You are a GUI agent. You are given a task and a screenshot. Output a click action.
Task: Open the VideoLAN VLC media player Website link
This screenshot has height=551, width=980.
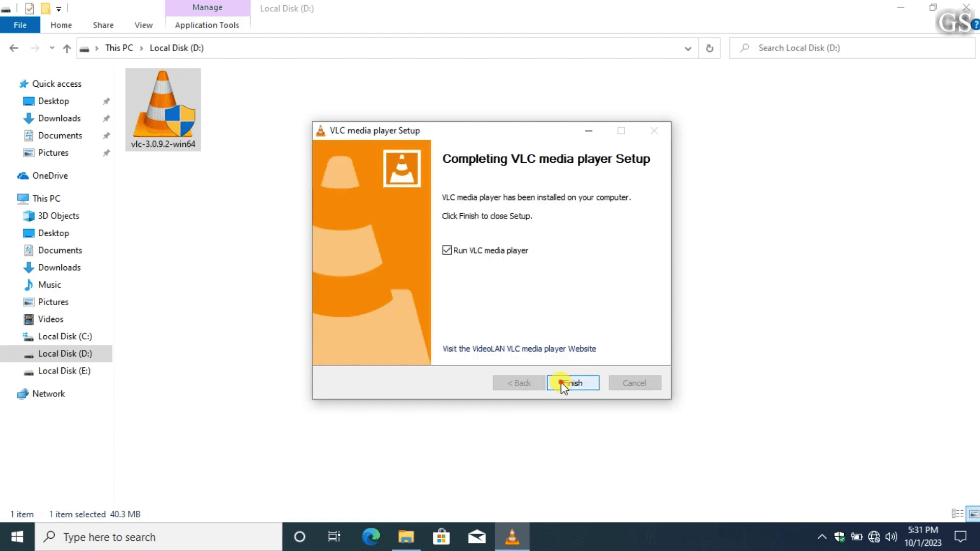coord(519,348)
